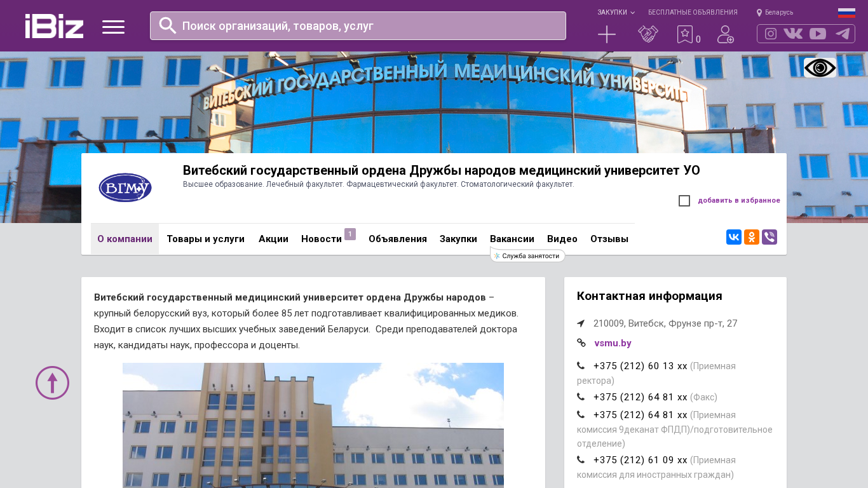
Task: Open 'БЕСПЛАТНЫЕ ОБЪЯВЛЕНИЯ' link
Action: [693, 12]
